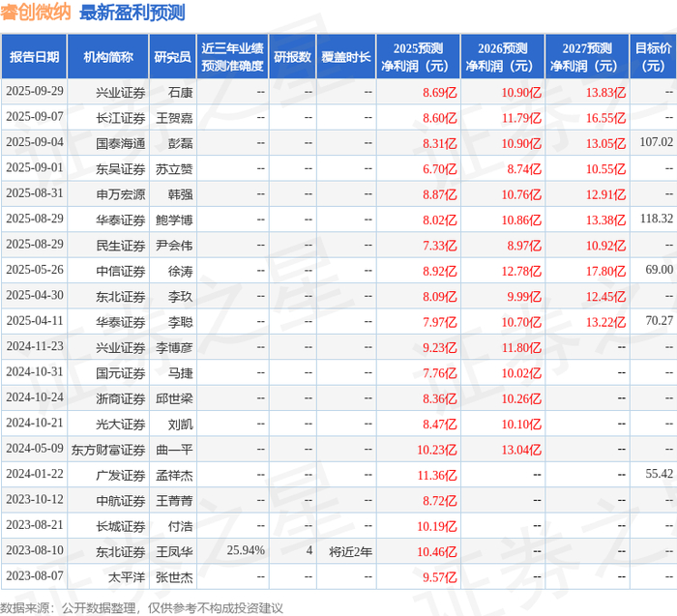Click accuracy value 25.94%
The height and width of the screenshot is (616, 677).
tap(246, 550)
